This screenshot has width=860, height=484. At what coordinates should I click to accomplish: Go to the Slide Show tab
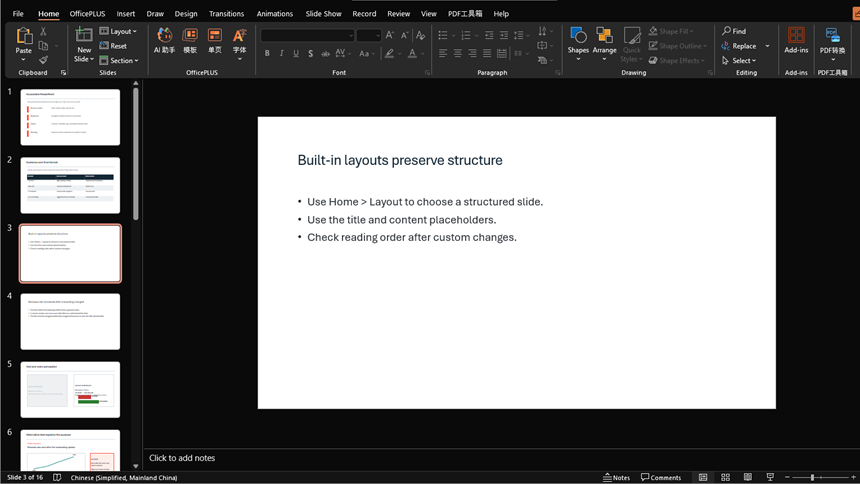tap(324, 14)
